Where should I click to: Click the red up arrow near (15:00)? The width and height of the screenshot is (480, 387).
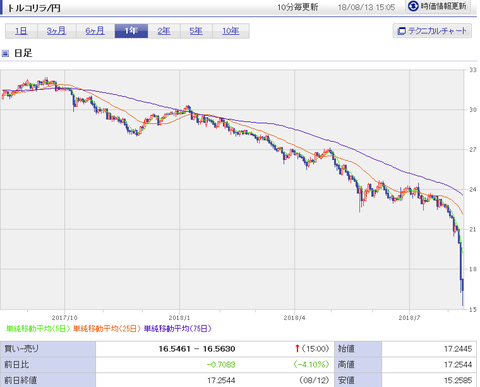[297, 349]
